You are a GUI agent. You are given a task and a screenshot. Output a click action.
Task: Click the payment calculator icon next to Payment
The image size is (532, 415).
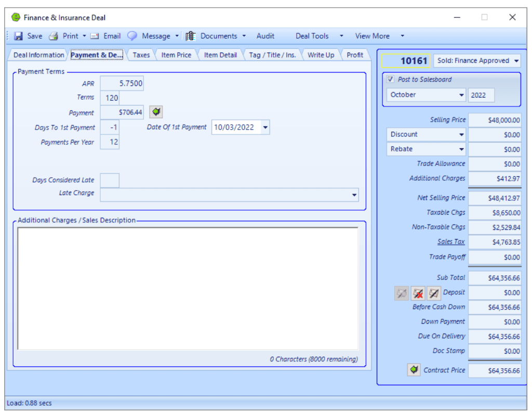(155, 112)
